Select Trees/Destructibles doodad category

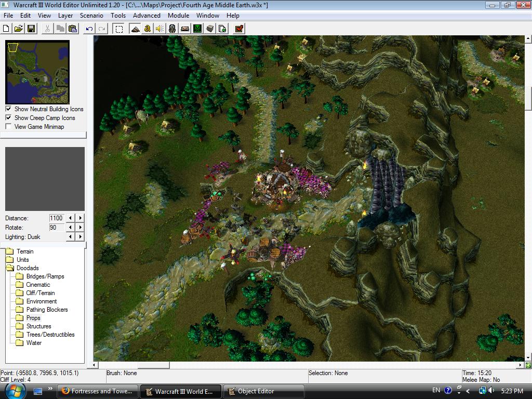(x=50, y=335)
